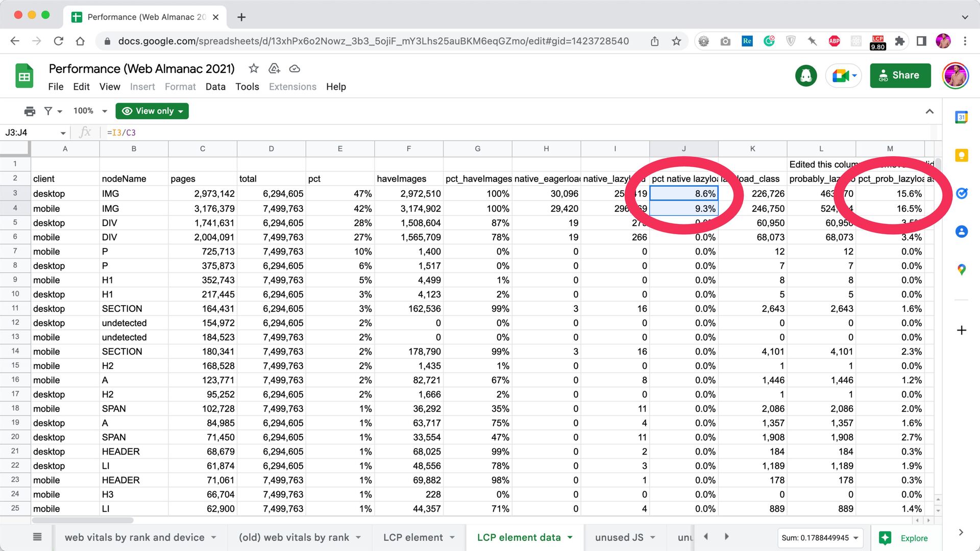Open the File menu

[x=56, y=87]
